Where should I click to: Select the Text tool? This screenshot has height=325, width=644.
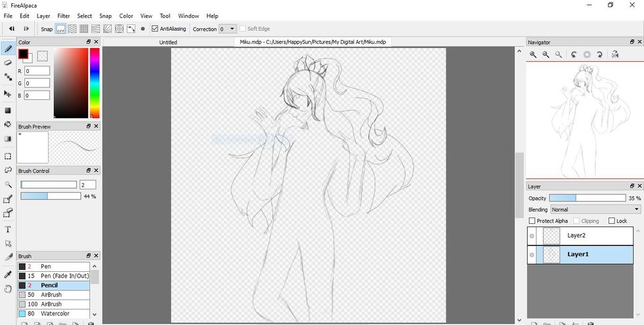[8, 230]
